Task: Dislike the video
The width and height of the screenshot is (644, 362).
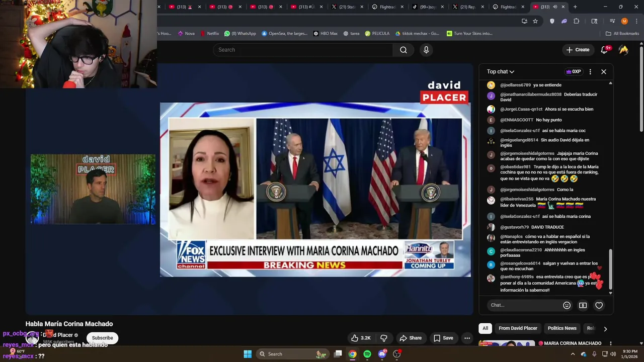Action: 384,338
